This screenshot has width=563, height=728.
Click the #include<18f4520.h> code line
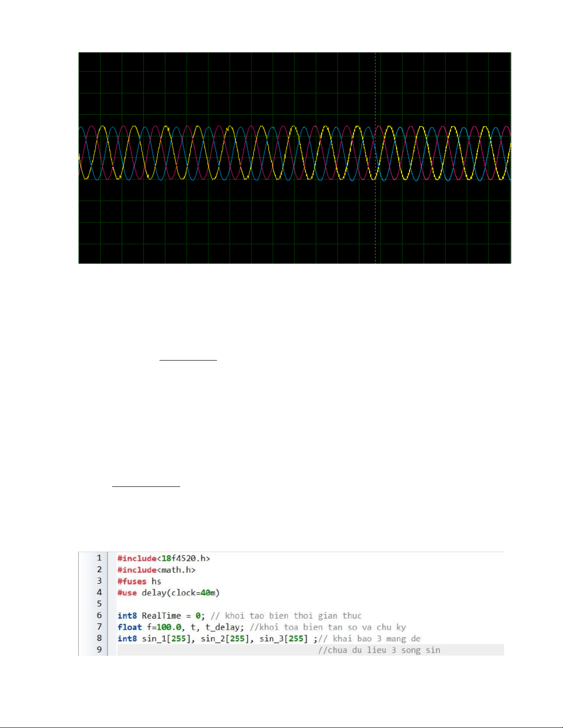click(164, 559)
